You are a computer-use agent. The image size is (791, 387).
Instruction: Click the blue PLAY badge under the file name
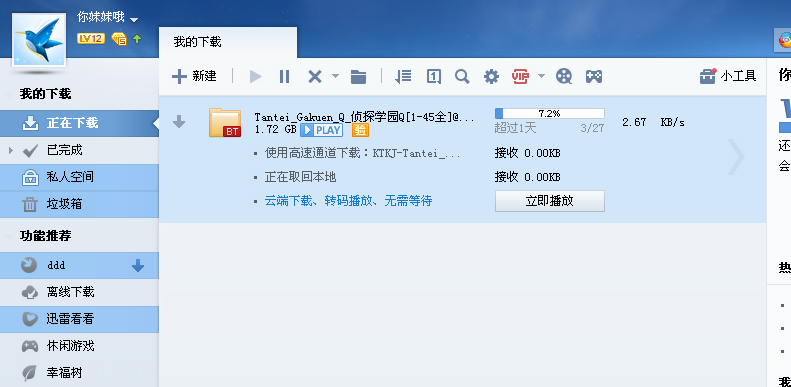point(321,130)
